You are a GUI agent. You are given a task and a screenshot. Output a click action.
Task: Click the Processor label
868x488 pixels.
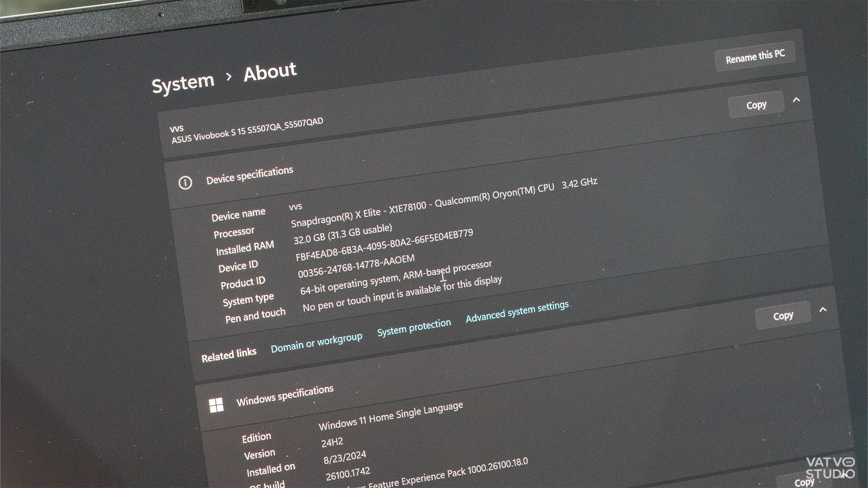[x=234, y=232]
